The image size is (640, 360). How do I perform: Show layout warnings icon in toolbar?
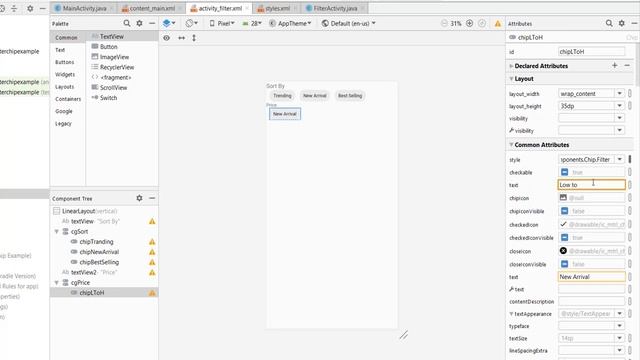click(498, 24)
